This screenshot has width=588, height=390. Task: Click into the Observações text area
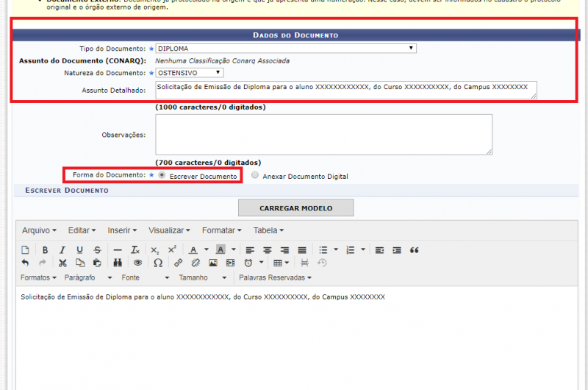tap(323, 135)
